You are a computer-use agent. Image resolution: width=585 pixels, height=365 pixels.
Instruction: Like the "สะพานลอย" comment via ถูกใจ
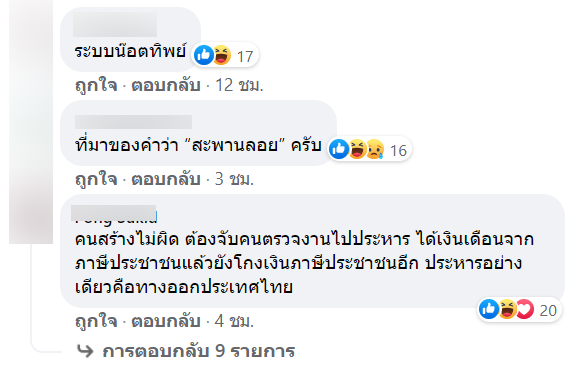tap(96, 180)
